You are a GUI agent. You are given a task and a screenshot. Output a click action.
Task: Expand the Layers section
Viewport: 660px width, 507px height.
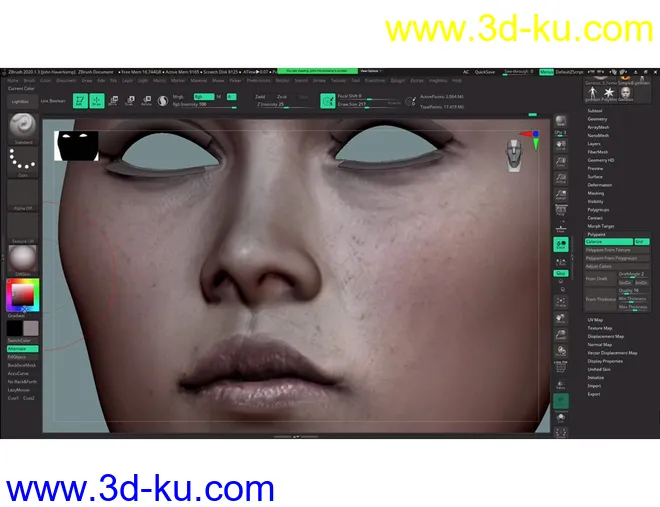point(594,144)
